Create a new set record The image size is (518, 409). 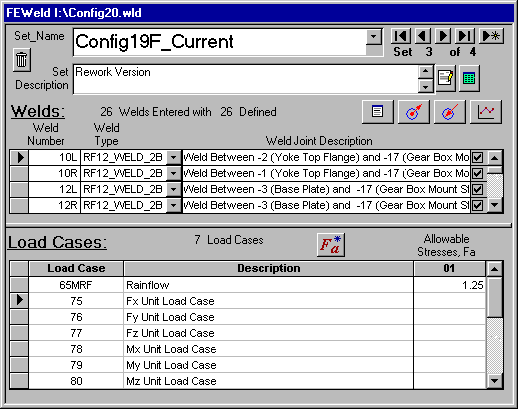pyautogui.click(x=491, y=36)
